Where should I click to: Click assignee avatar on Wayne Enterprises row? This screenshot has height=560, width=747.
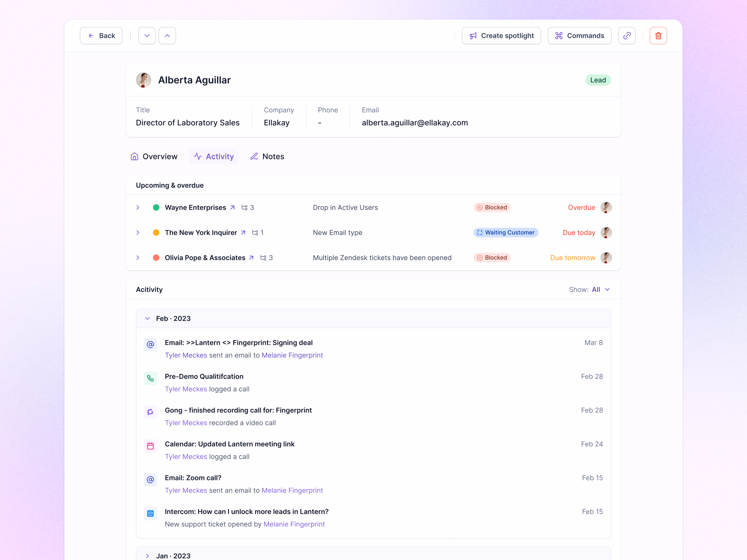point(606,208)
